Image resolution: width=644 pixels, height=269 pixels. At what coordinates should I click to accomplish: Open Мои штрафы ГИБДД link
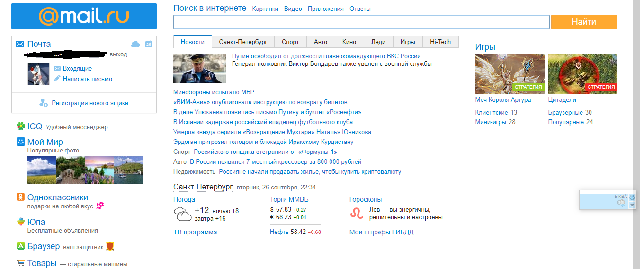point(382,232)
